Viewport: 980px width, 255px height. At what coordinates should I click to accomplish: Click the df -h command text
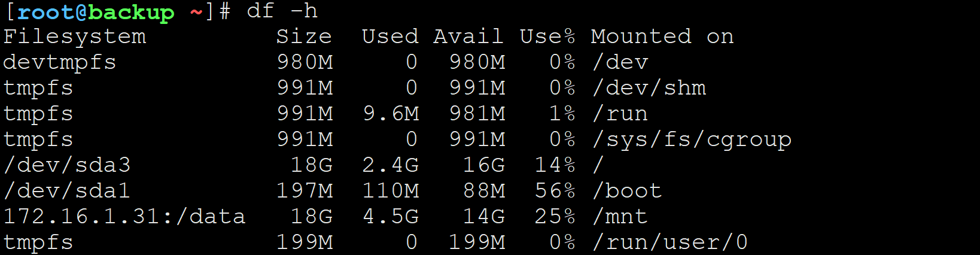click(x=282, y=11)
